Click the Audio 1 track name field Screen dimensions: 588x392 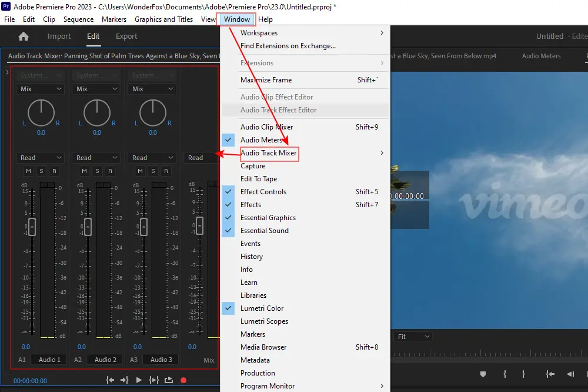49,359
